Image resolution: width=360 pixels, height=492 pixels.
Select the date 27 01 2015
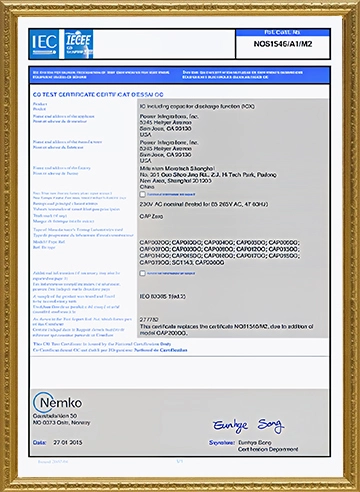tap(68, 442)
